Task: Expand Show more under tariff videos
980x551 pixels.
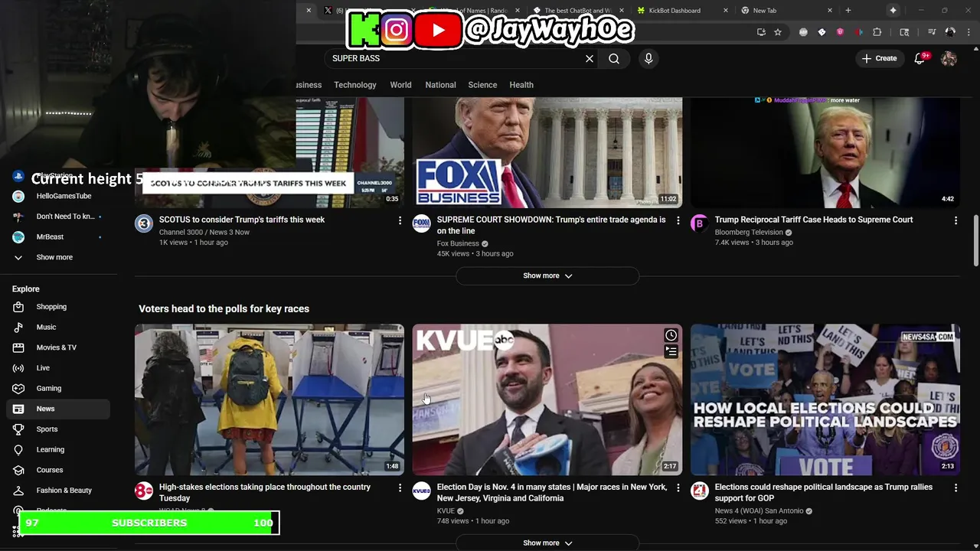Action: tap(547, 275)
